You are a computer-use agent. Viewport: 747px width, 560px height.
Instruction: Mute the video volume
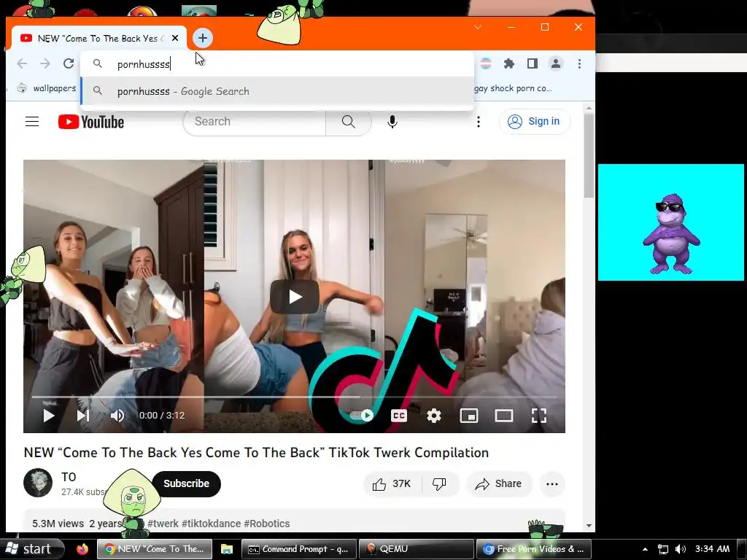pyautogui.click(x=117, y=416)
